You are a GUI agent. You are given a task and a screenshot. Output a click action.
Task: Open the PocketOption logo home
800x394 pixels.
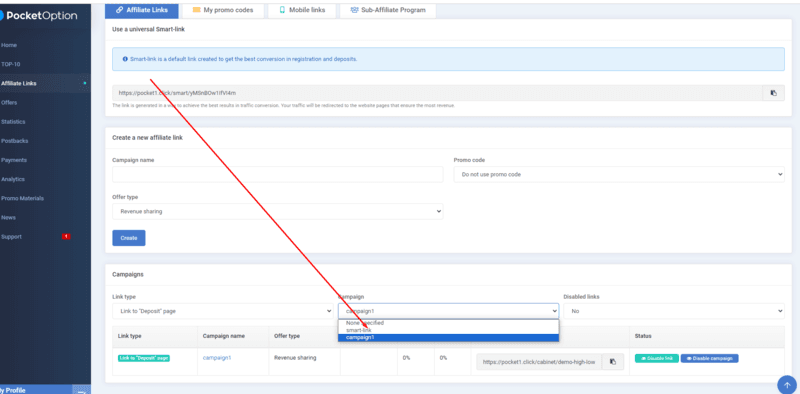[x=38, y=16]
